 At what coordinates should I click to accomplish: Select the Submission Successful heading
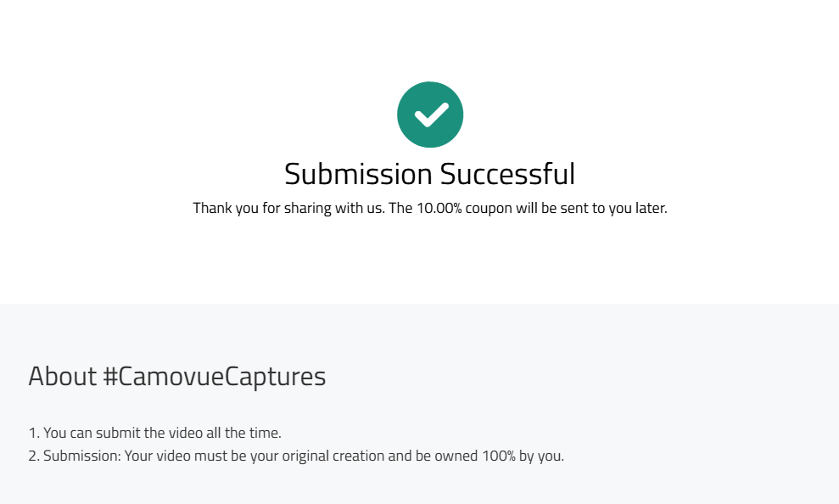(429, 174)
